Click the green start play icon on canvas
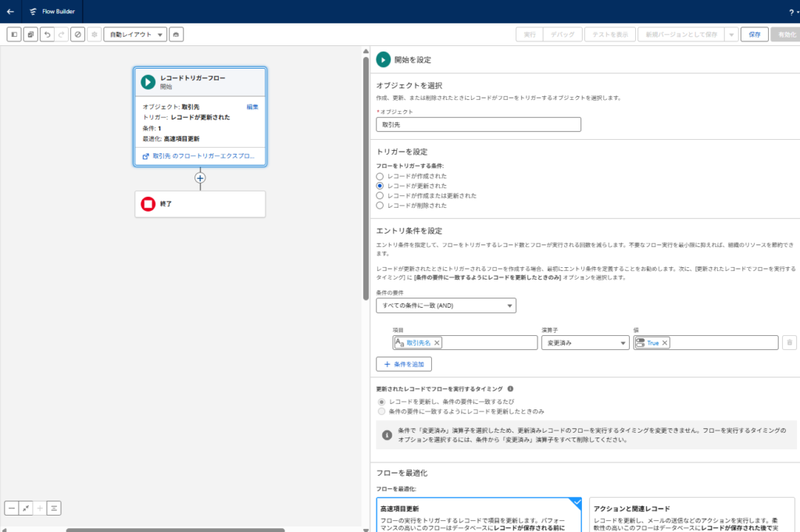Viewport: 800px width, 532px height. pyautogui.click(x=148, y=82)
